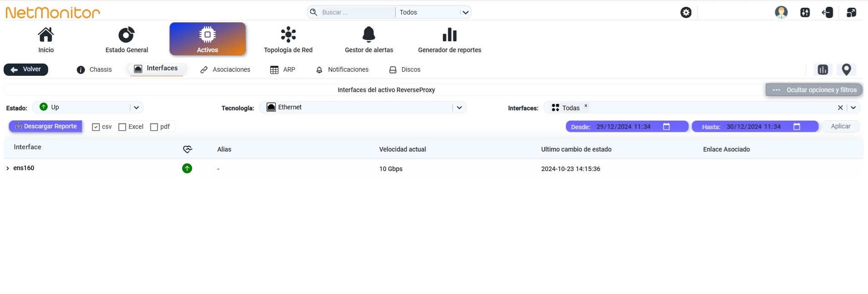Open the user profile avatar
Viewport: 868px width, 294px height.
coord(781,12)
